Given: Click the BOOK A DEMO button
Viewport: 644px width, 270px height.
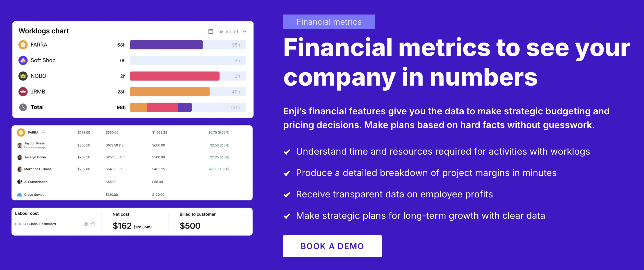Looking at the screenshot, I should [x=332, y=246].
